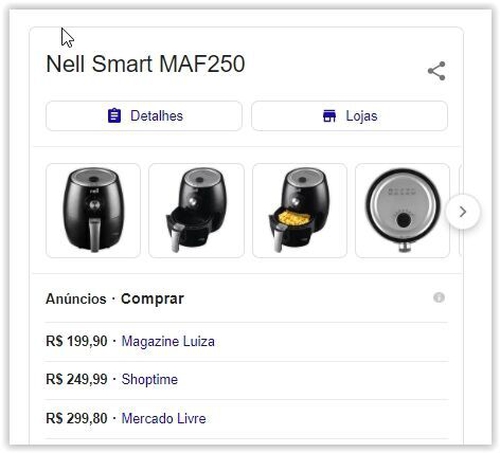
Task: Click the info icon next to Anúncios
Action: point(439,297)
